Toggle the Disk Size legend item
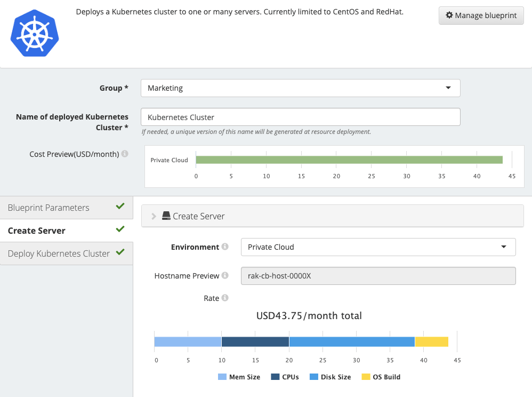 click(x=330, y=377)
